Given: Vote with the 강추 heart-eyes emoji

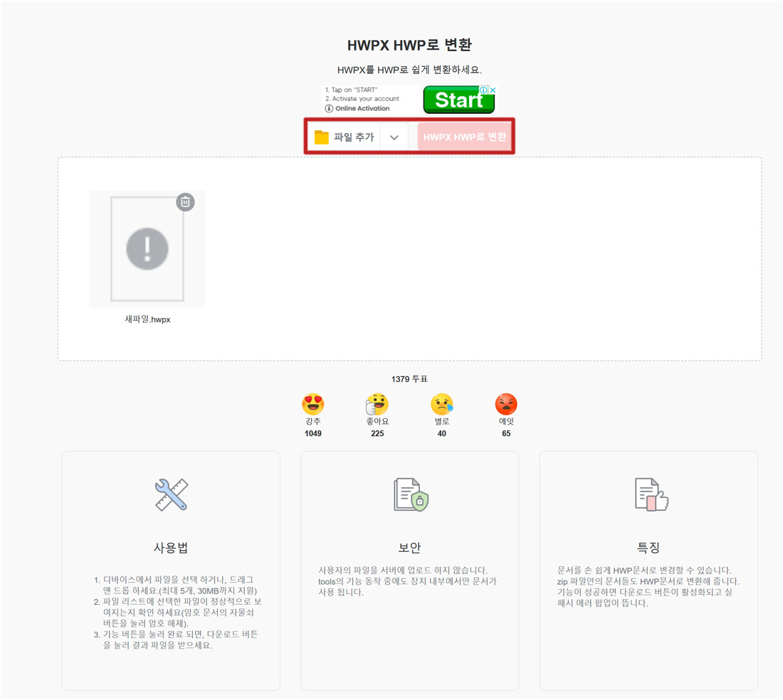Looking at the screenshot, I should coord(313,403).
